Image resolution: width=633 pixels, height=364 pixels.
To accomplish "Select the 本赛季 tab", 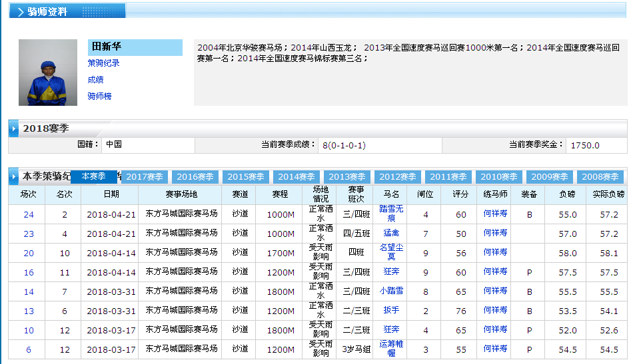I will tap(93, 176).
